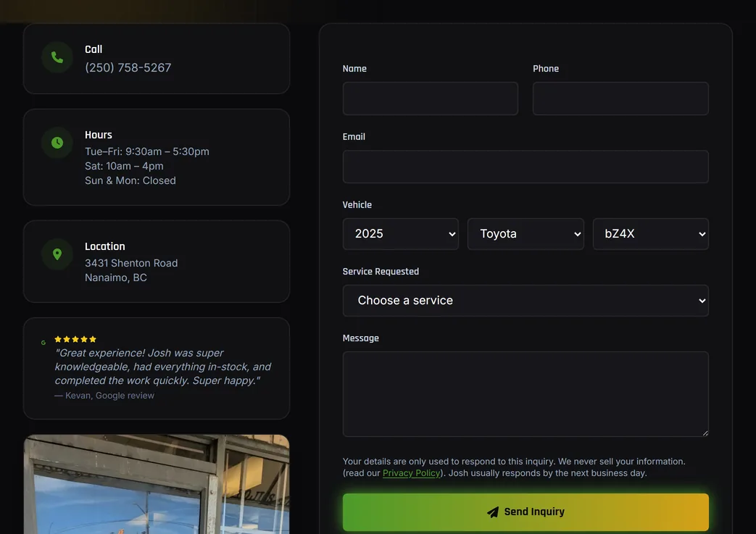Click inside the Message text area
756x534 pixels.
(x=526, y=394)
